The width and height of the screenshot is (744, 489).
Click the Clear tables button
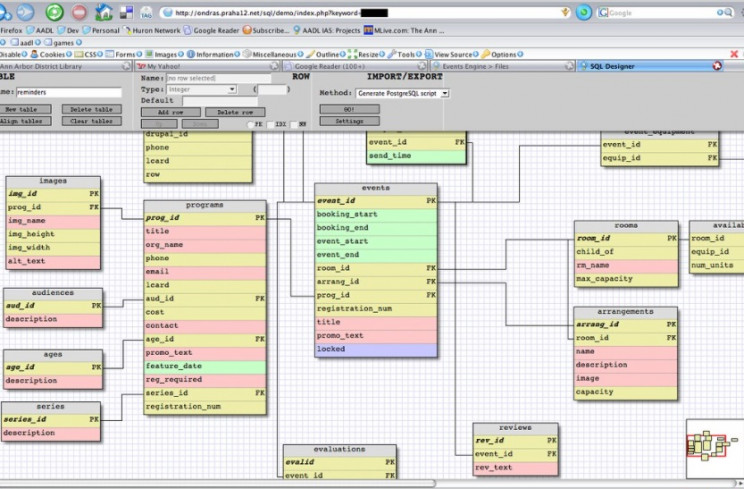click(92, 121)
